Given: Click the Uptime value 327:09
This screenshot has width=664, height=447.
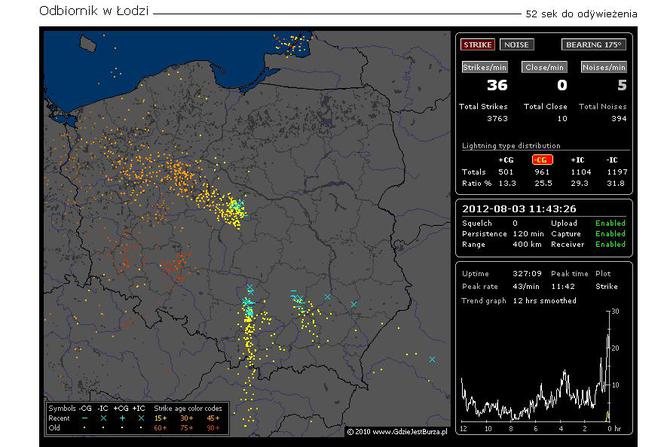Looking at the screenshot, I should [527, 273].
